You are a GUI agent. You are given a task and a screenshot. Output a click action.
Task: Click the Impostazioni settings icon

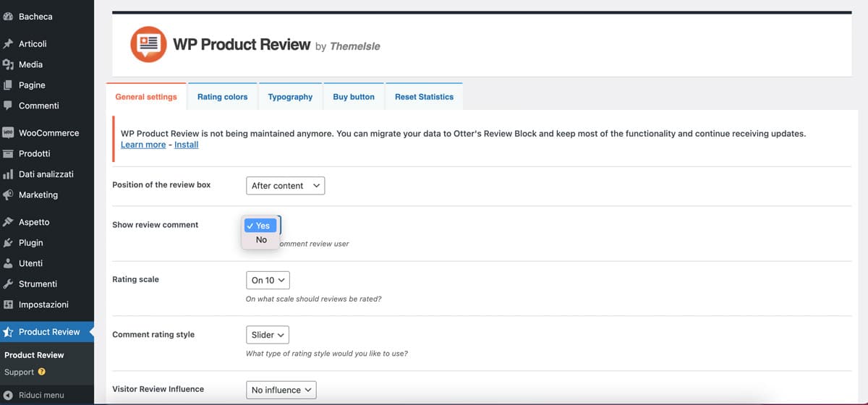[9, 304]
